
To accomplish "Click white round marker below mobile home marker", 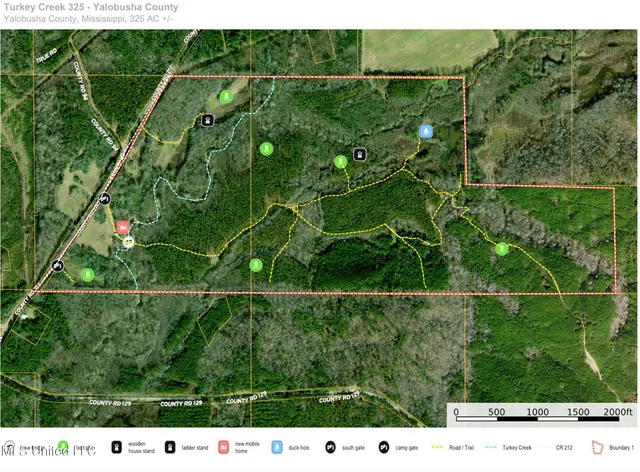I will [129, 242].
